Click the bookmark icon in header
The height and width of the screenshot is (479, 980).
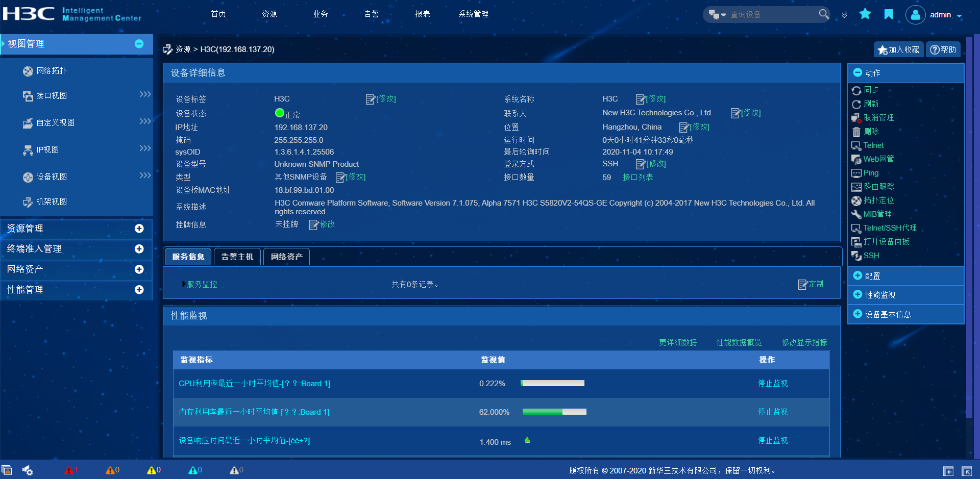pyautogui.click(x=889, y=14)
